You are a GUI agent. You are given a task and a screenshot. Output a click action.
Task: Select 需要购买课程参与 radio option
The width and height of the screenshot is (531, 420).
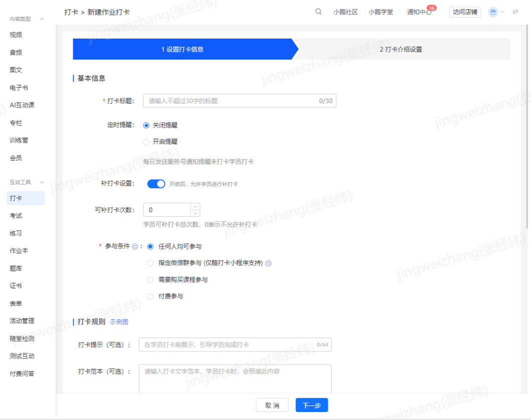pyautogui.click(x=150, y=280)
